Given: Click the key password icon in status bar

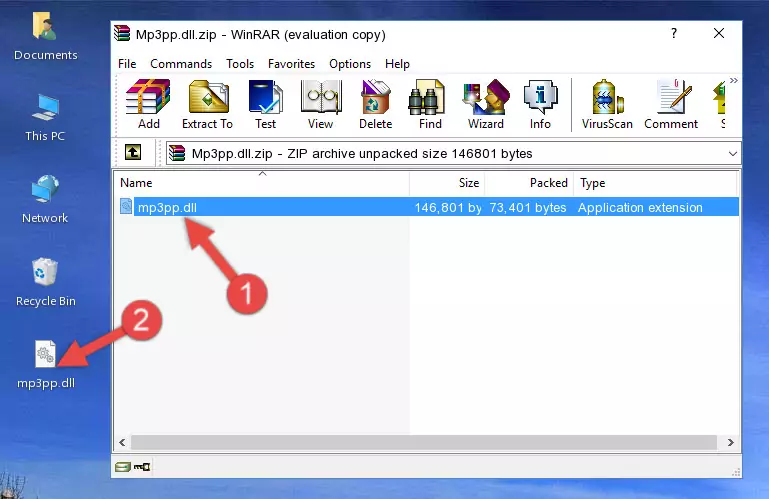Looking at the screenshot, I should pyautogui.click(x=142, y=467).
